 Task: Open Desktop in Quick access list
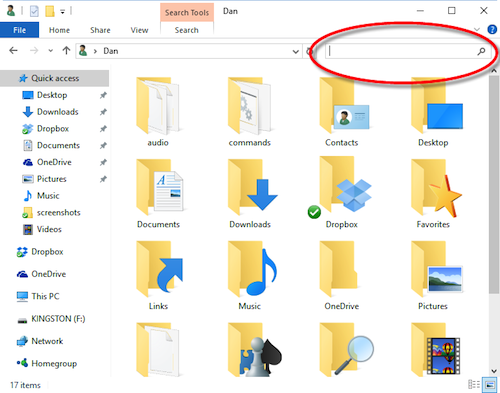click(x=52, y=95)
